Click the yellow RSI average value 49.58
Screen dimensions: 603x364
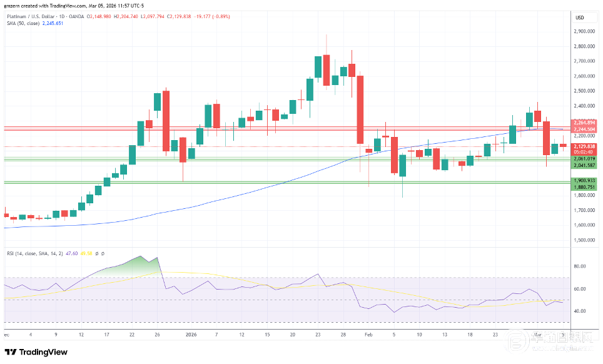click(86, 254)
